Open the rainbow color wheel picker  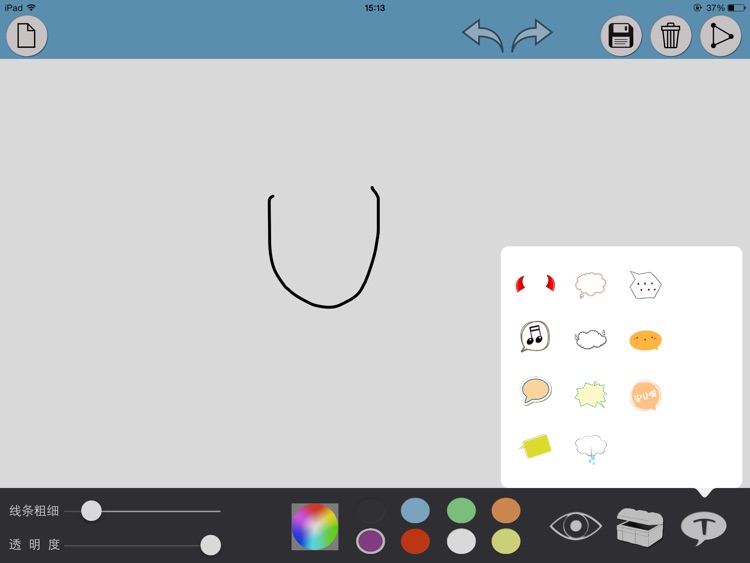pyautogui.click(x=315, y=527)
